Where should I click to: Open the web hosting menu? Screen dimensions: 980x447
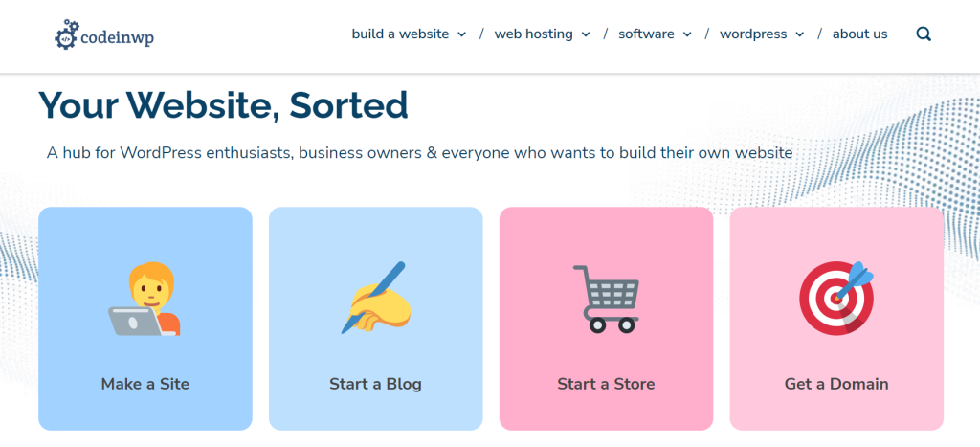click(x=533, y=34)
